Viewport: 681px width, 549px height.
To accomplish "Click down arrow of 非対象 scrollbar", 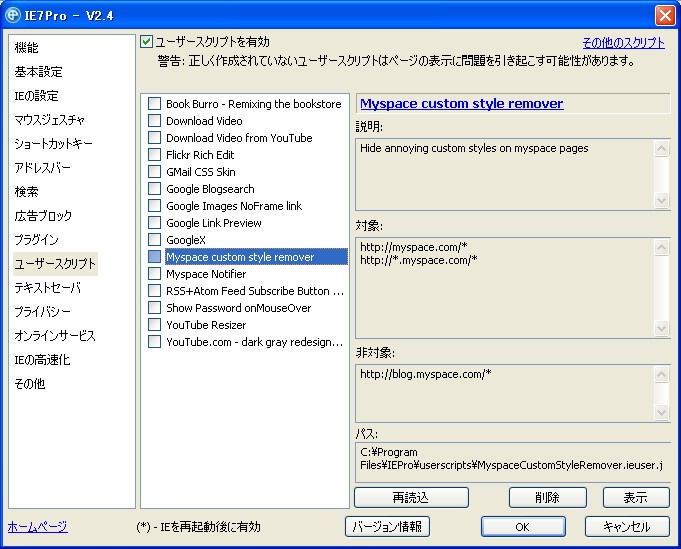I will coord(661,411).
